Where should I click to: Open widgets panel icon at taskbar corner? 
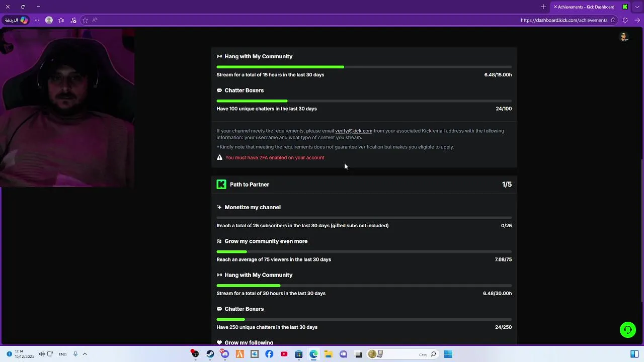pos(634,354)
